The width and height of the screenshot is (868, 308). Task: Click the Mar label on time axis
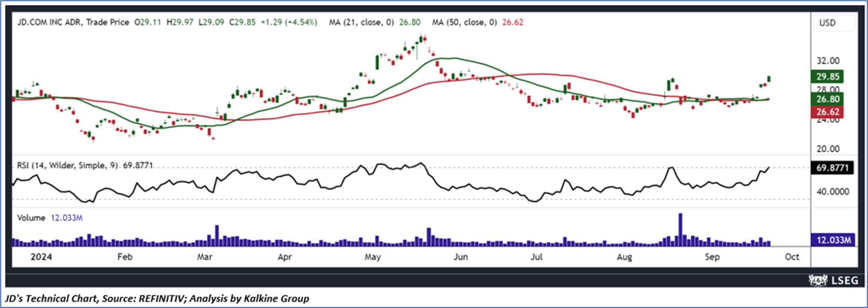point(205,257)
